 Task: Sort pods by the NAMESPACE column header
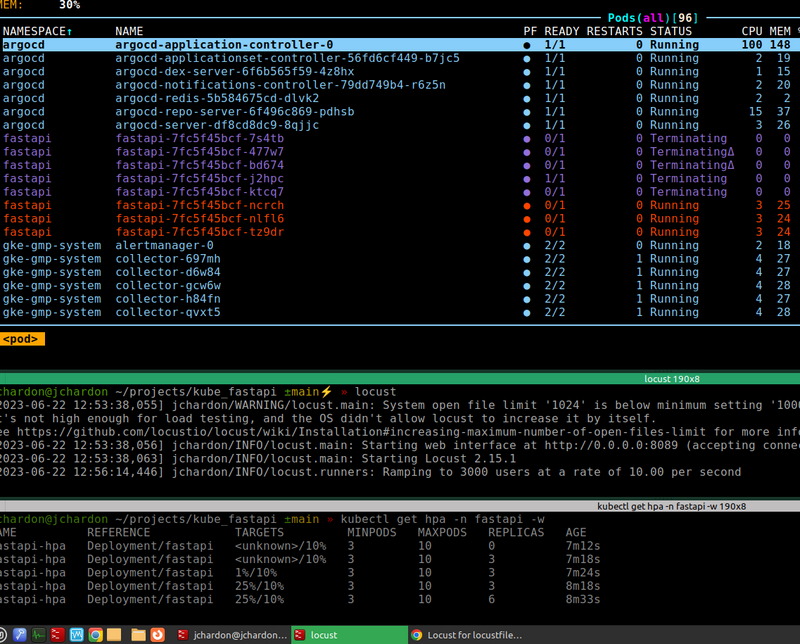pos(37,31)
